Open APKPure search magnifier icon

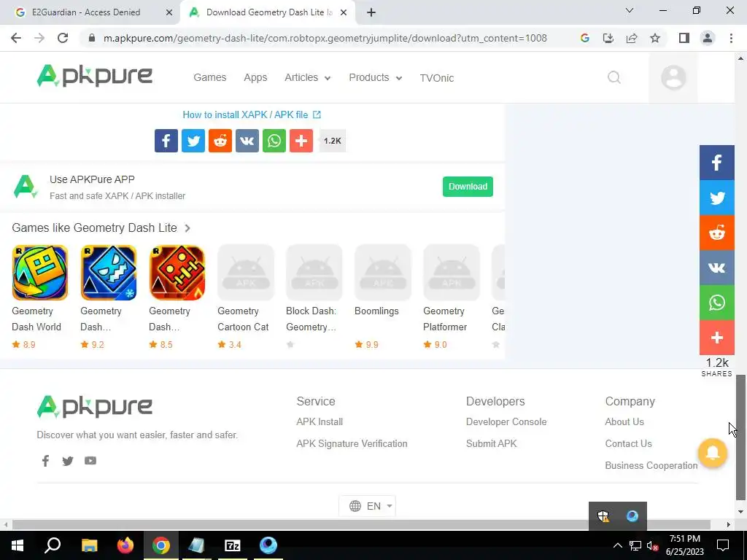(x=614, y=77)
